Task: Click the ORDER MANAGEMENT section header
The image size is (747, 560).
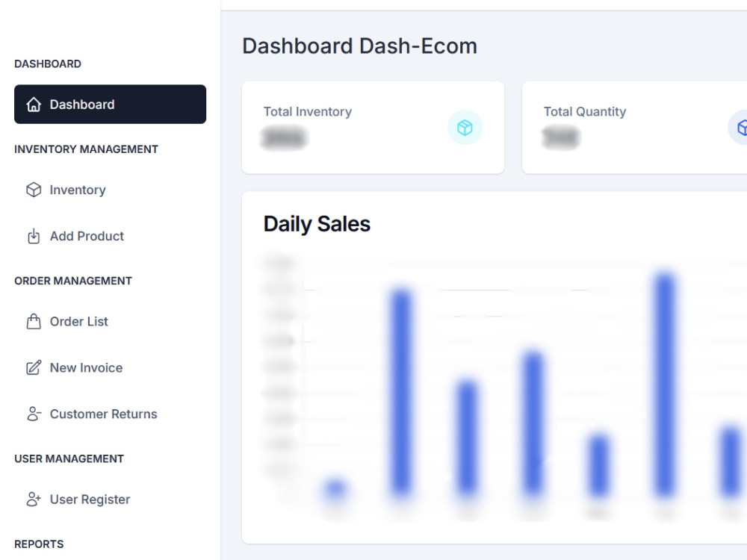Action: (73, 281)
